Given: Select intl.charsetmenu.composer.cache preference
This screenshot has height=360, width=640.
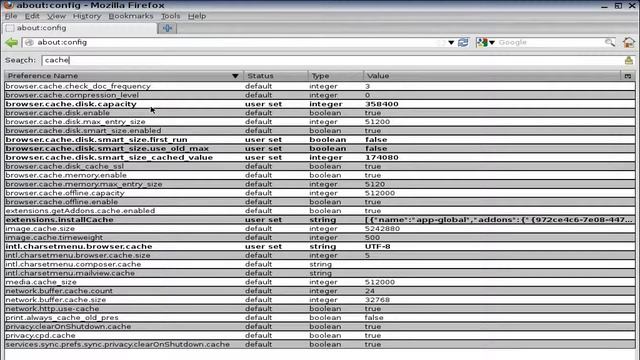Looking at the screenshot, I should [320, 264].
